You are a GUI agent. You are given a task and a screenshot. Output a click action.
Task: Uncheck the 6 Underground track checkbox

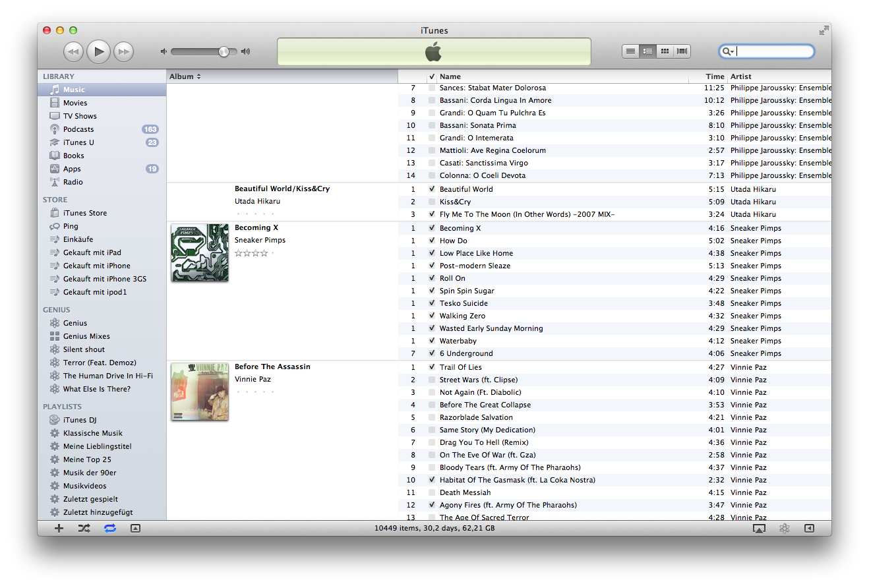(432, 353)
